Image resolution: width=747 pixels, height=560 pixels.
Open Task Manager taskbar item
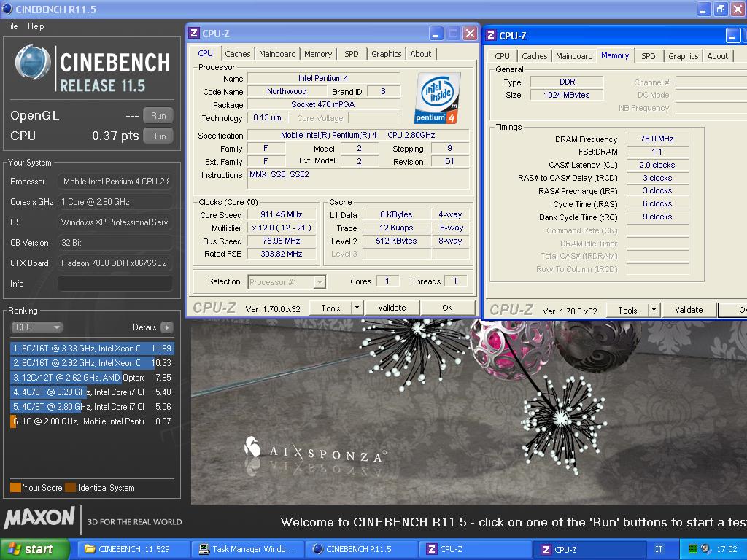click(x=247, y=549)
